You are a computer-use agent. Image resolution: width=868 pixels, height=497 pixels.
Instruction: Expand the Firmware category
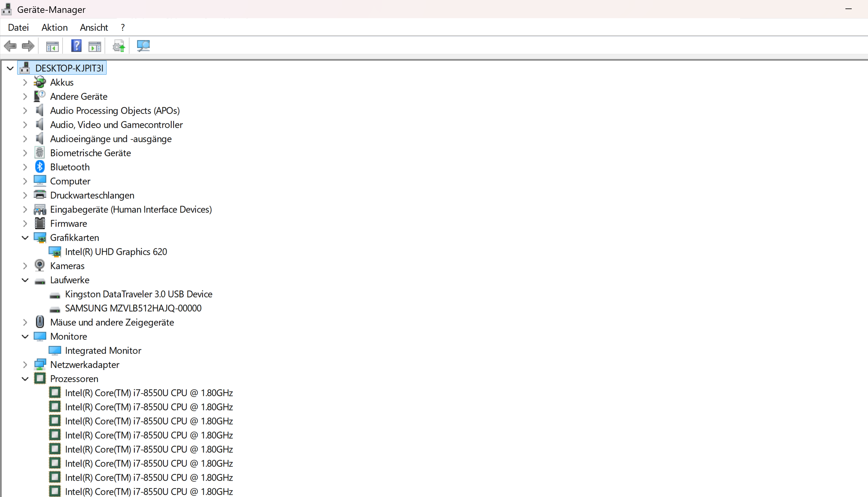point(25,224)
